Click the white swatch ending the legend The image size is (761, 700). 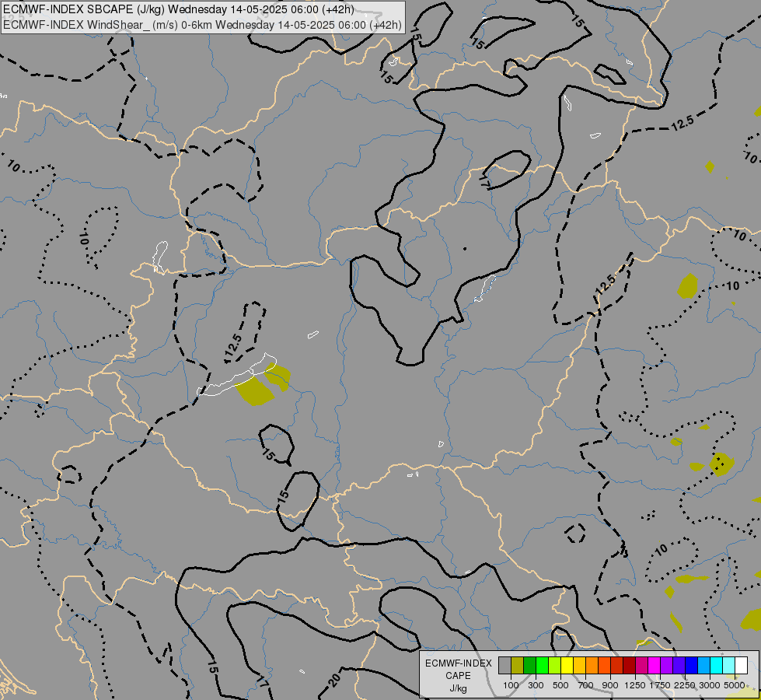coord(741,666)
